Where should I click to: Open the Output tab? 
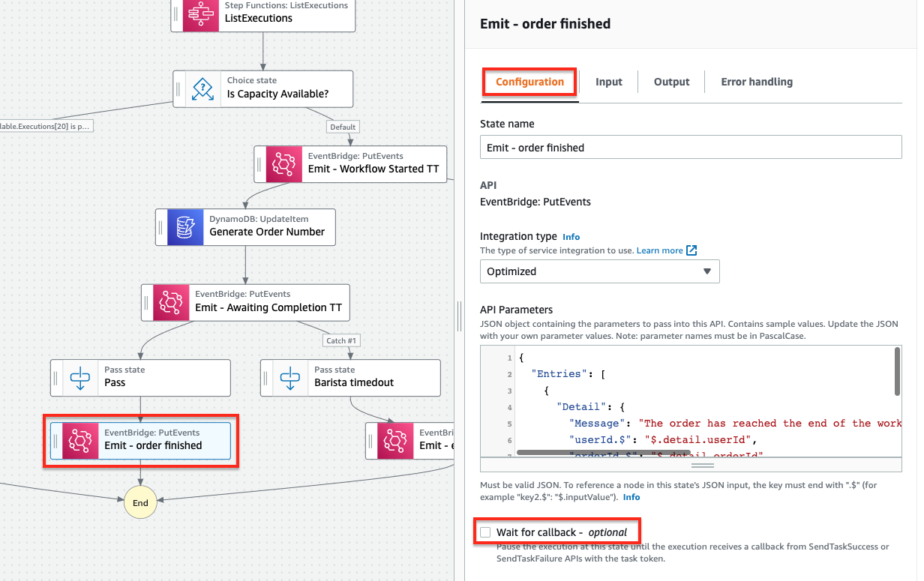point(671,82)
